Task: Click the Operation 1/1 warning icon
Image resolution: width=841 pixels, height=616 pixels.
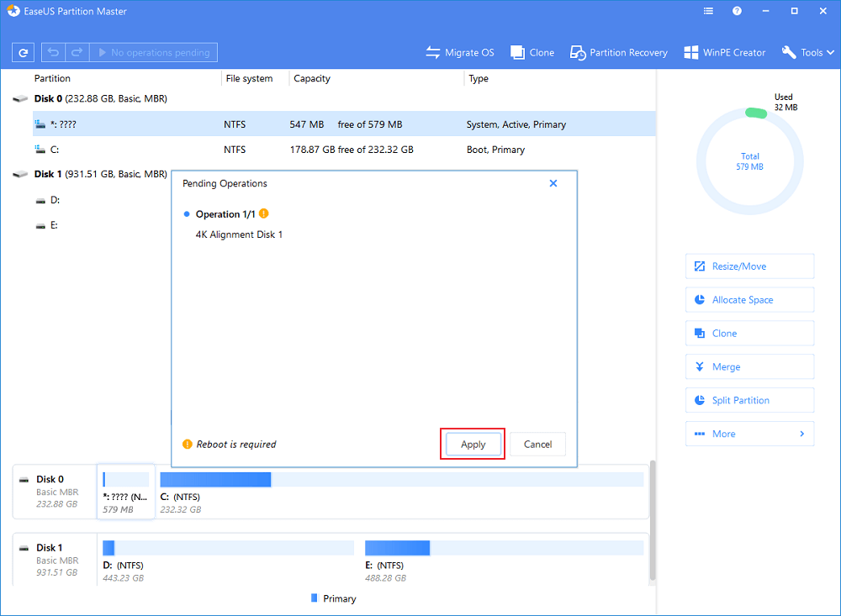Action: coord(264,213)
